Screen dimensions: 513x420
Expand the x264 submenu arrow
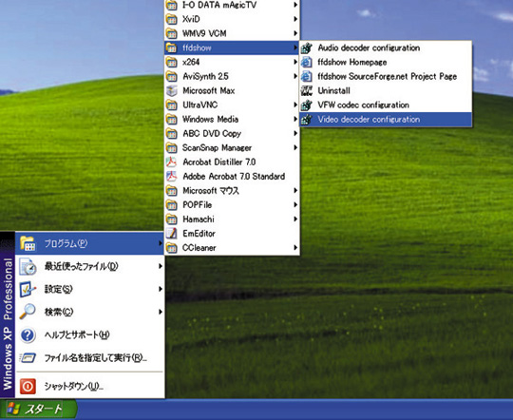tap(295, 62)
